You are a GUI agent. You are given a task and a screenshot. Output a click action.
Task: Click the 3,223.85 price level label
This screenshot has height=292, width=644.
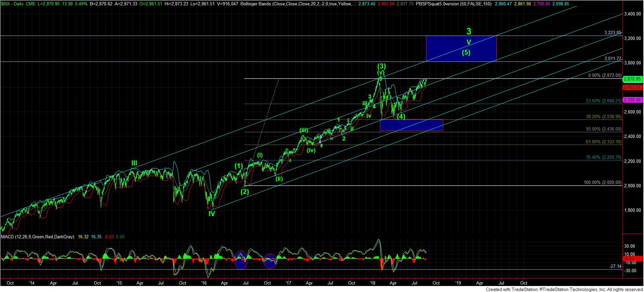pos(612,33)
